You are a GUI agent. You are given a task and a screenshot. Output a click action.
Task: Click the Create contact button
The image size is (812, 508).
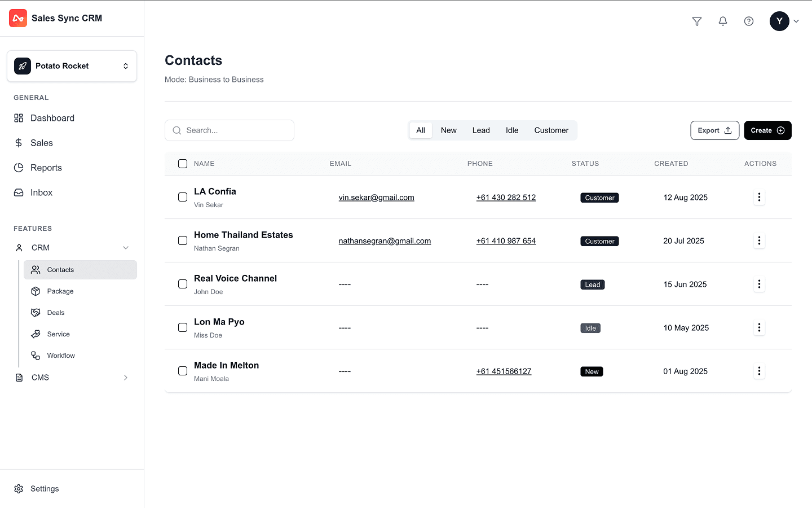click(x=767, y=130)
